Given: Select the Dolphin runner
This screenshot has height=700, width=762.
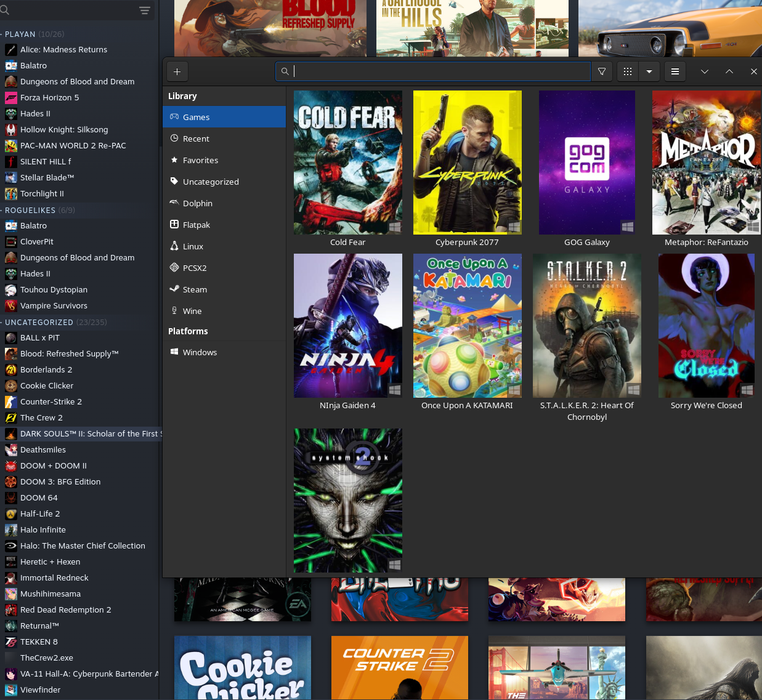Looking at the screenshot, I should (224, 203).
